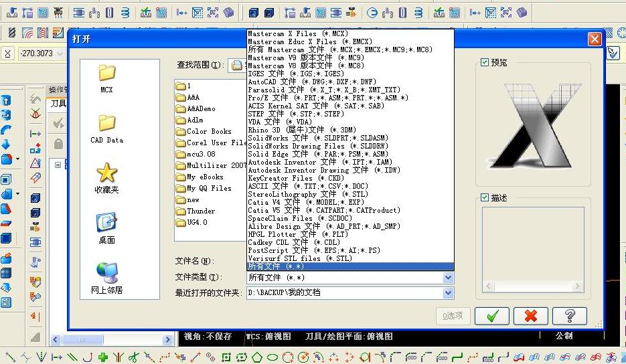Choose Parasolid 文件 type from list
Image resolution: width=626 pixels, height=364 pixels.
350,90
